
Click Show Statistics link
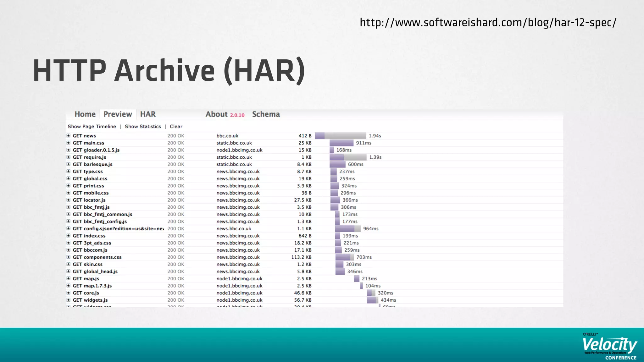tap(143, 127)
